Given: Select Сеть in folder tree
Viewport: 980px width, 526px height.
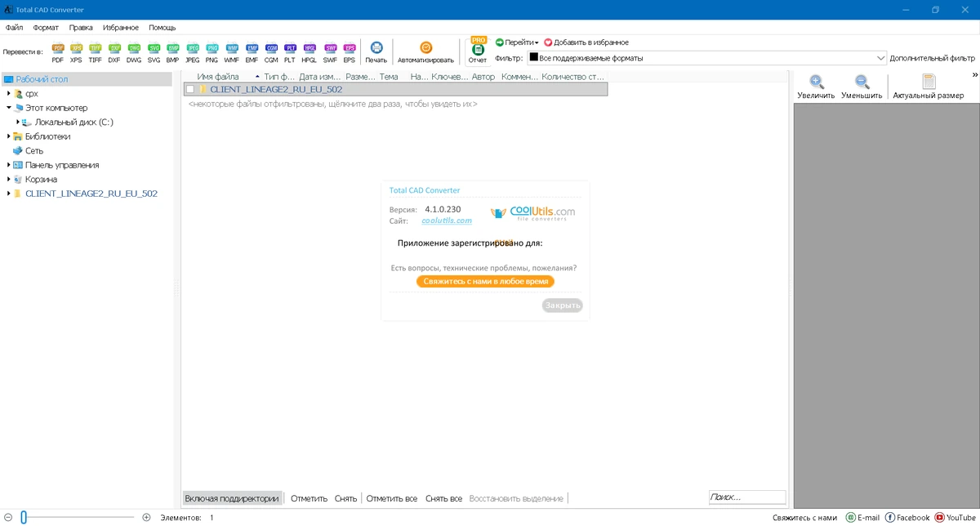Looking at the screenshot, I should (34, 150).
